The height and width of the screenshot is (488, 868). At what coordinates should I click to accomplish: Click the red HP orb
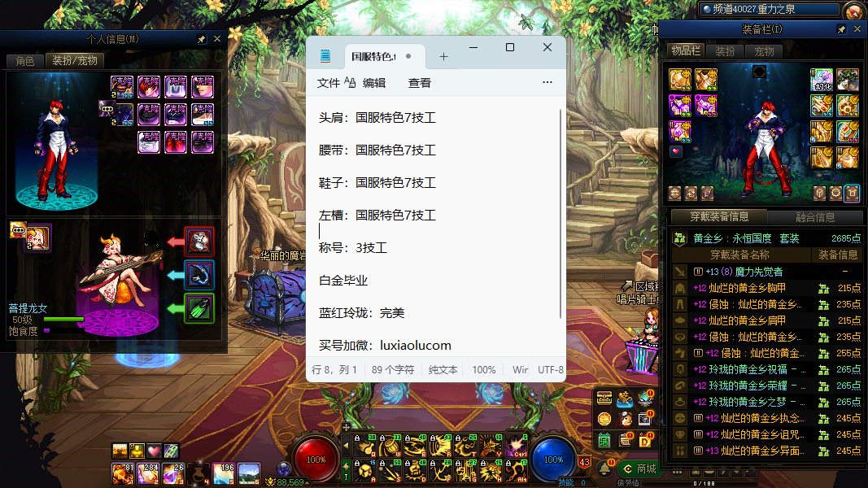pyautogui.click(x=316, y=459)
